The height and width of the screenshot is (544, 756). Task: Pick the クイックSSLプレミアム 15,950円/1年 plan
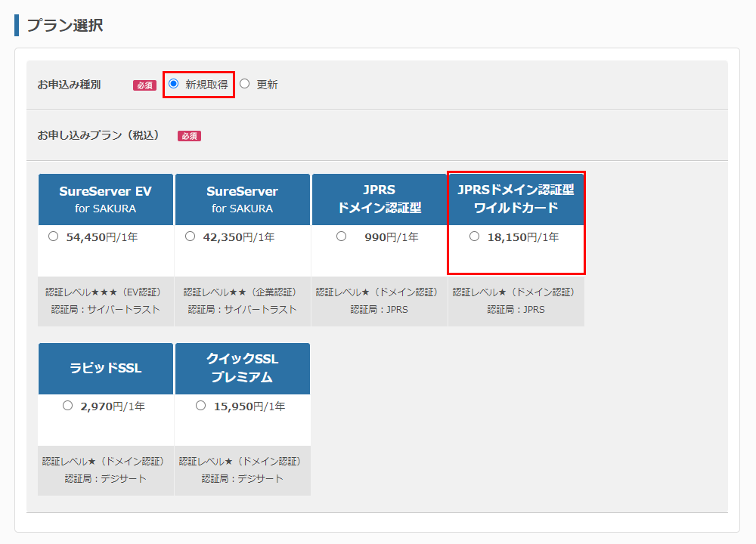(x=200, y=406)
